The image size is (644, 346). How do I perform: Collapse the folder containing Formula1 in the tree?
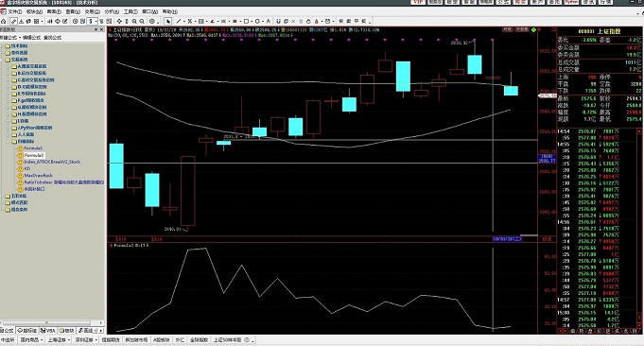point(9,141)
